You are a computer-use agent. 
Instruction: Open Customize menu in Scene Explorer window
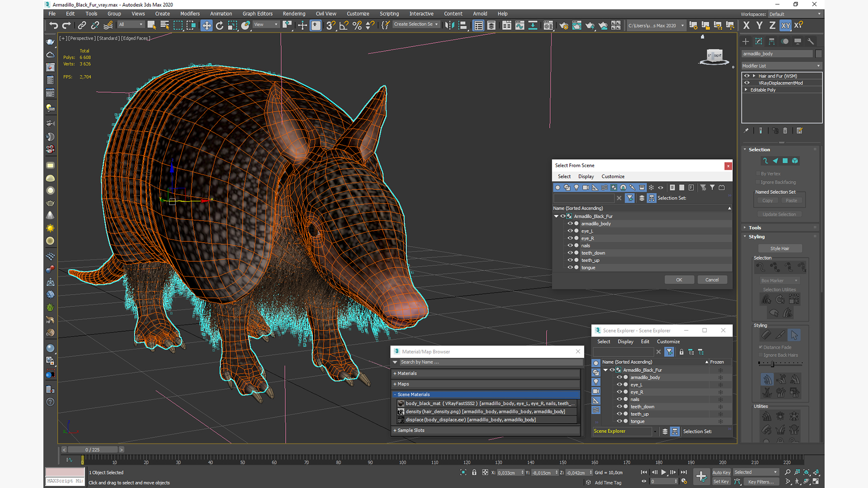[668, 342]
